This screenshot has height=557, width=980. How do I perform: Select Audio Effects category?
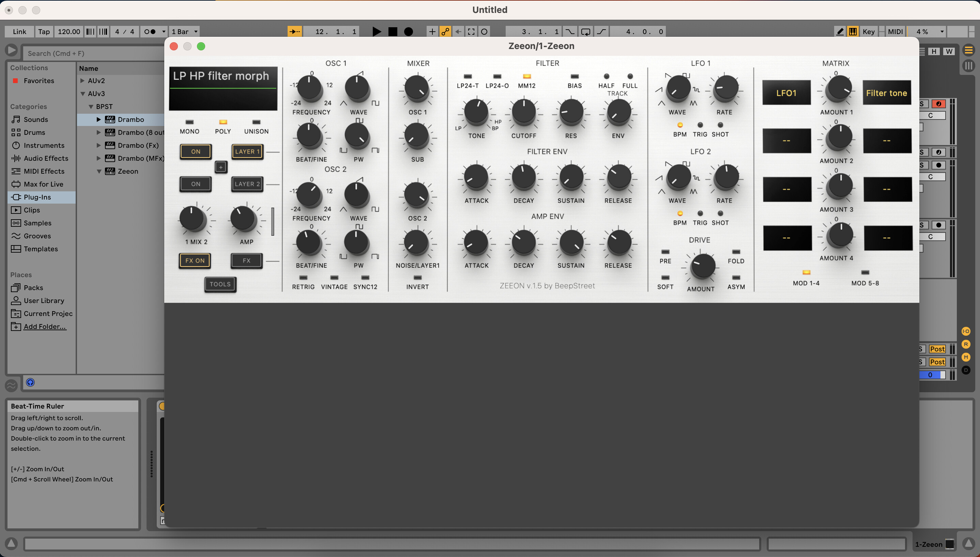(46, 158)
